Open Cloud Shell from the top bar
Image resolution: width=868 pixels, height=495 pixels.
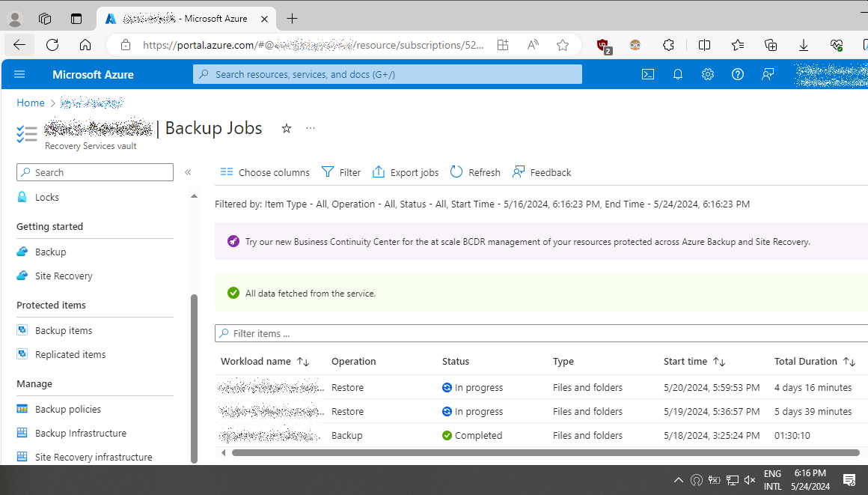(x=648, y=74)
